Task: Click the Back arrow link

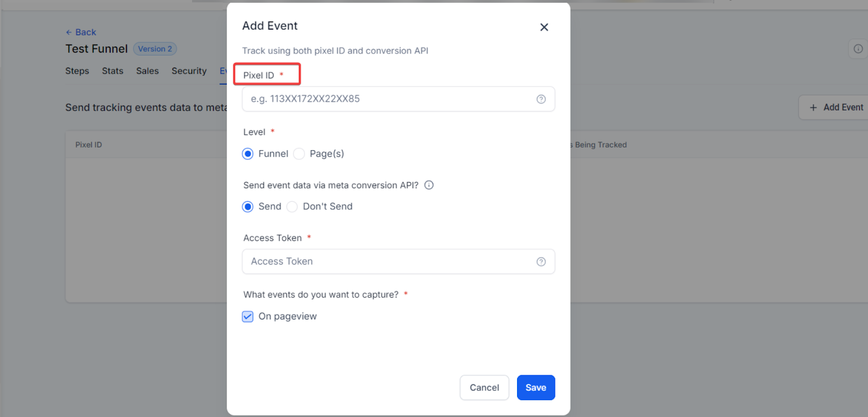Action: click(81, 33)
